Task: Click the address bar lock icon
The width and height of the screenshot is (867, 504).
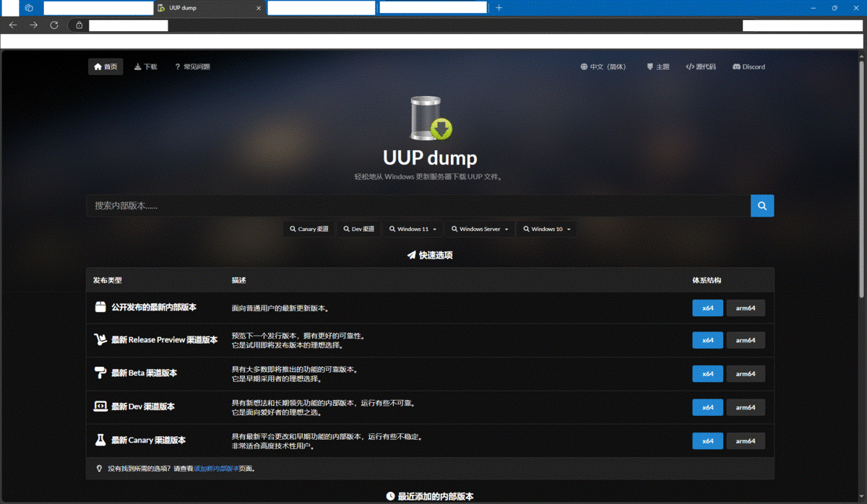Action: 79,25
